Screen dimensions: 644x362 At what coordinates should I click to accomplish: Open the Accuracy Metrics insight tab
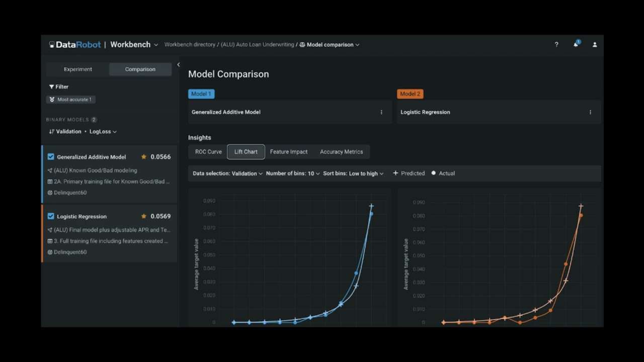341,152
